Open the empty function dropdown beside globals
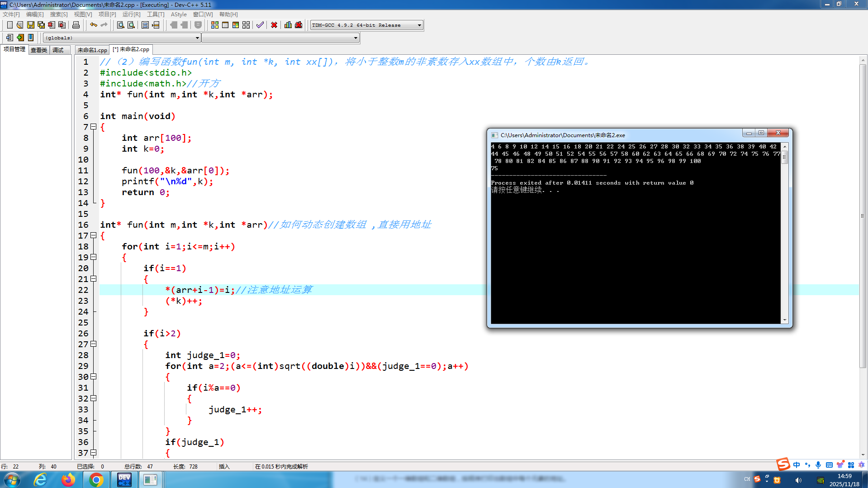868x488 pixels. coord(280,38)
